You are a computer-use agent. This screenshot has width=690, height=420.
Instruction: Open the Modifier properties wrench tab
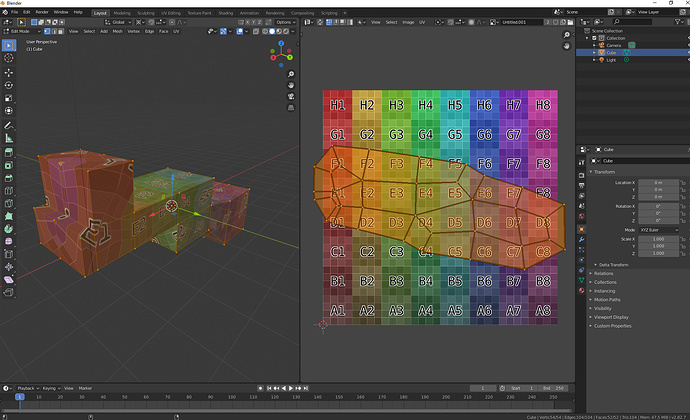click(581, 239)
